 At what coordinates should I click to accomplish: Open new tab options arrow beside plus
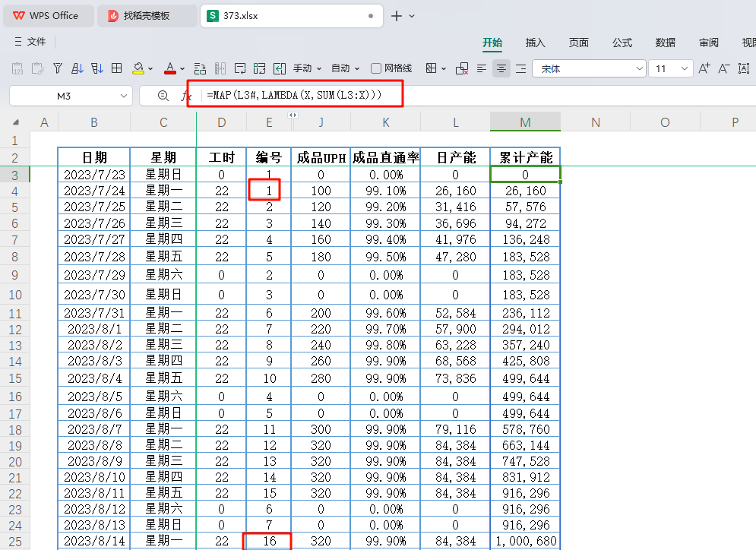coord(412,16)
